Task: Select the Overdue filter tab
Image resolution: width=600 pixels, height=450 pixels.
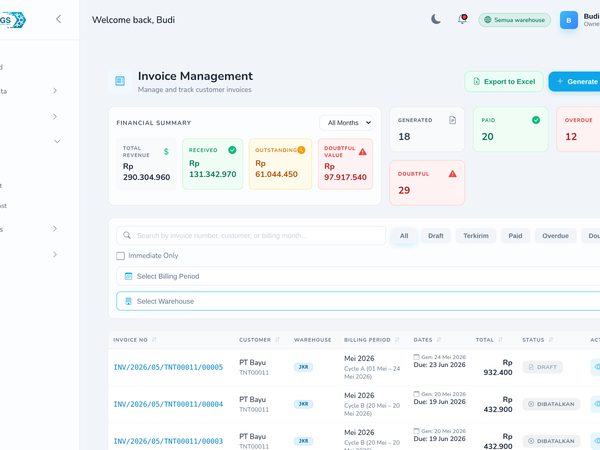Action: tap(555, 236)
